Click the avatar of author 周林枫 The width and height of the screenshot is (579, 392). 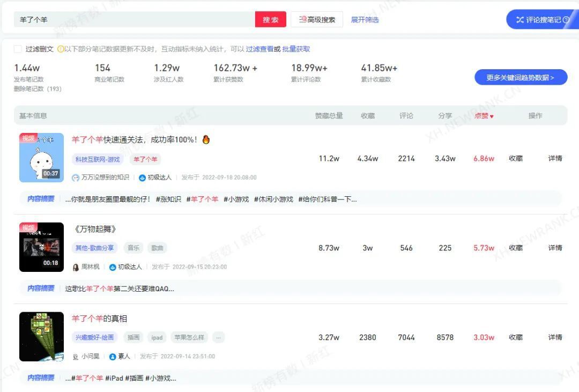(x=76, y=267)
